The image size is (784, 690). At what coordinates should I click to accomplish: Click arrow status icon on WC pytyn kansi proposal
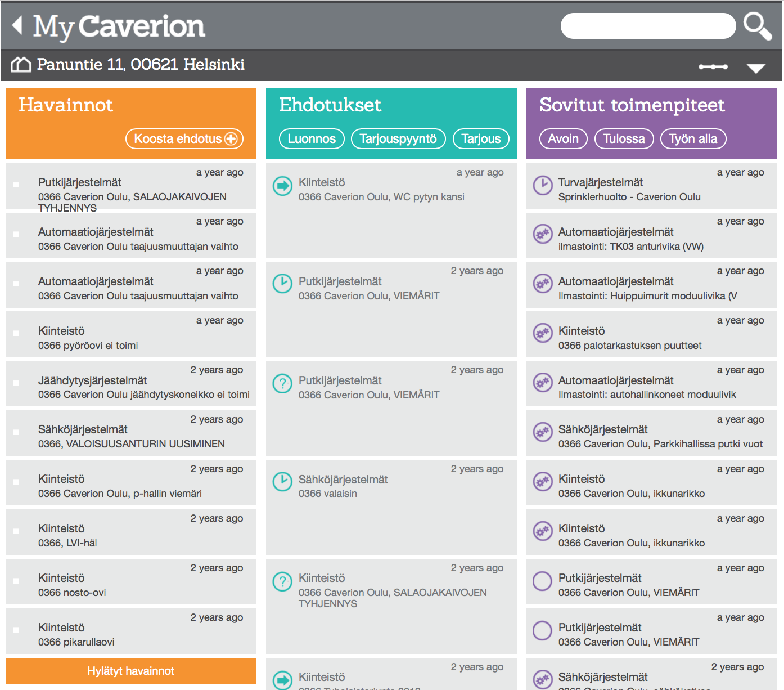282,186
